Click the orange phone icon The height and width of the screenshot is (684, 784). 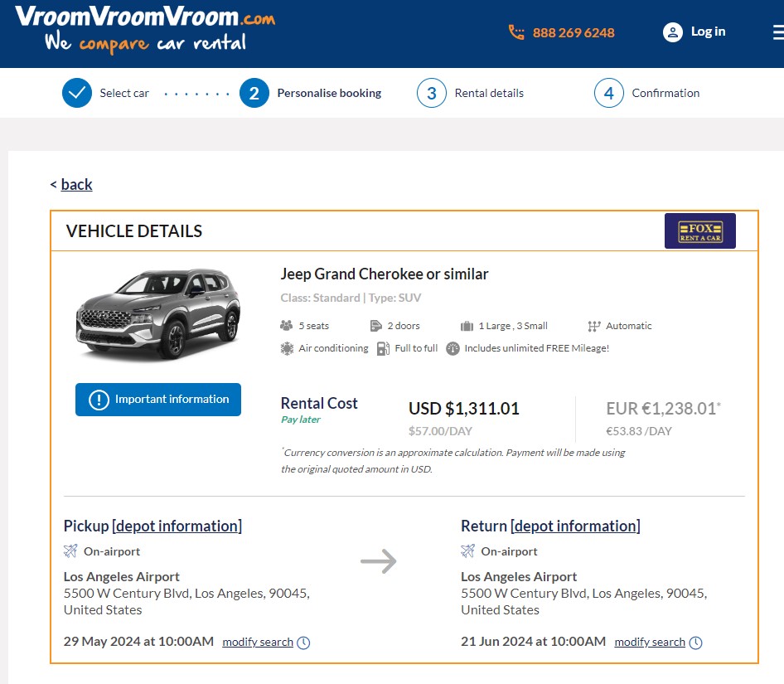pyautogui.click(x=516, y=32)
